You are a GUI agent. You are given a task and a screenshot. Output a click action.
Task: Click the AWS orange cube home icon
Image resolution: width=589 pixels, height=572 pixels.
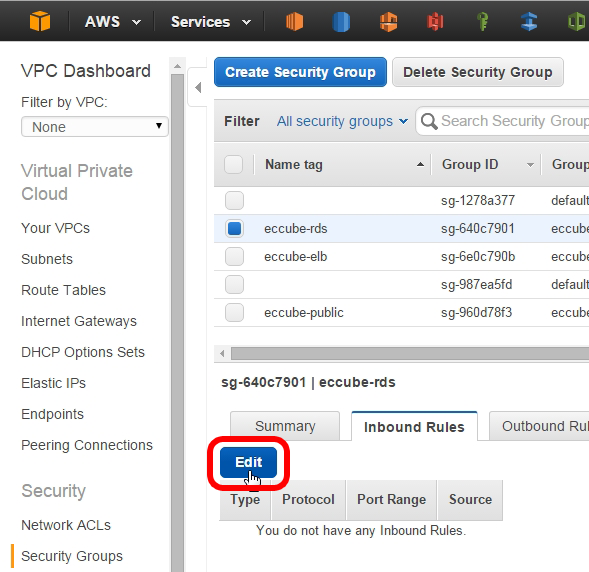(x=40, y=21)
